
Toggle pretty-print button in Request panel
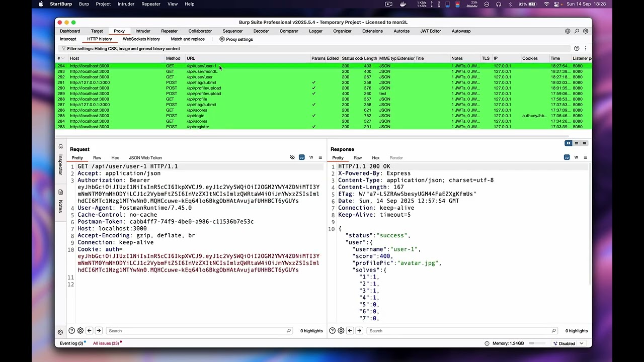coord(302,157)
